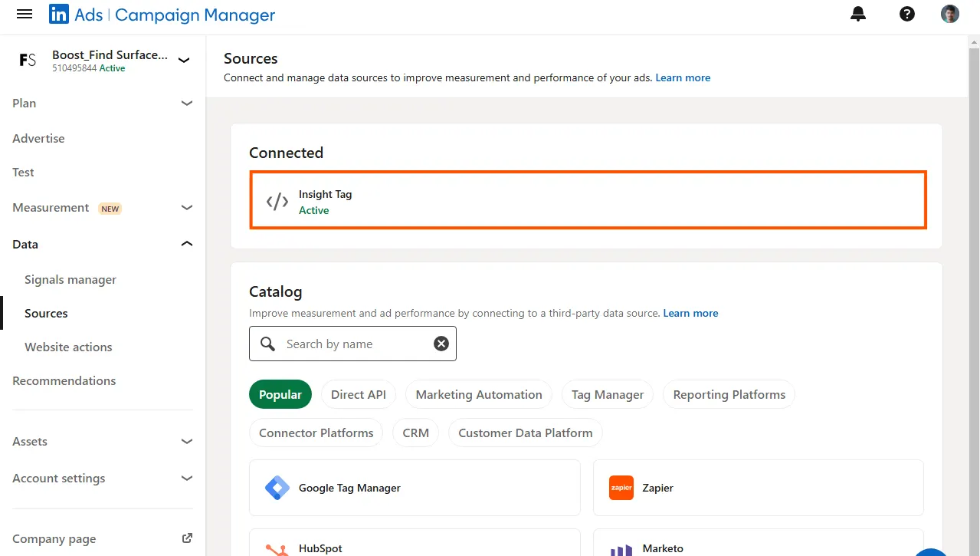980x556 pixels.
Task: Open the Company page link
Action: 54,538
